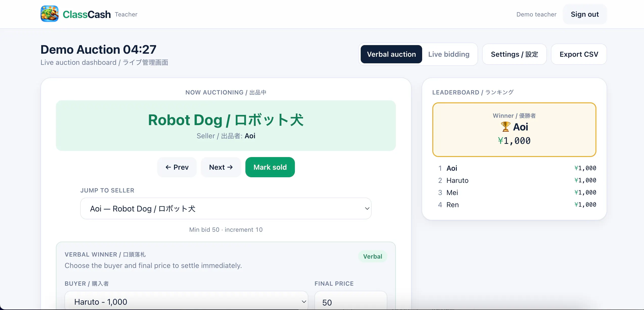644x310 pixels.
Task: Click the NOW AUCTIONING / 出品中 label
Action: [226, 92]
